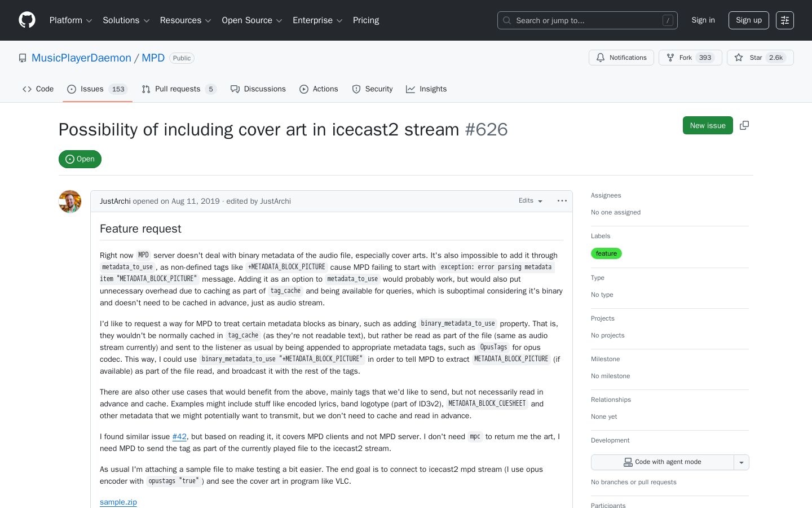Click the Sign in link
This screenshot has height=508, width=812.
pos(703,20)
